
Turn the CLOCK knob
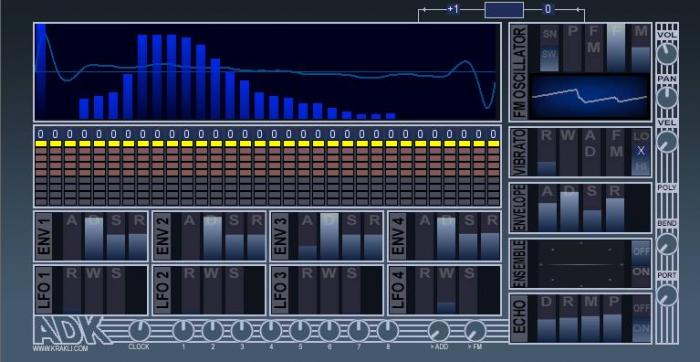pos(140,331)
